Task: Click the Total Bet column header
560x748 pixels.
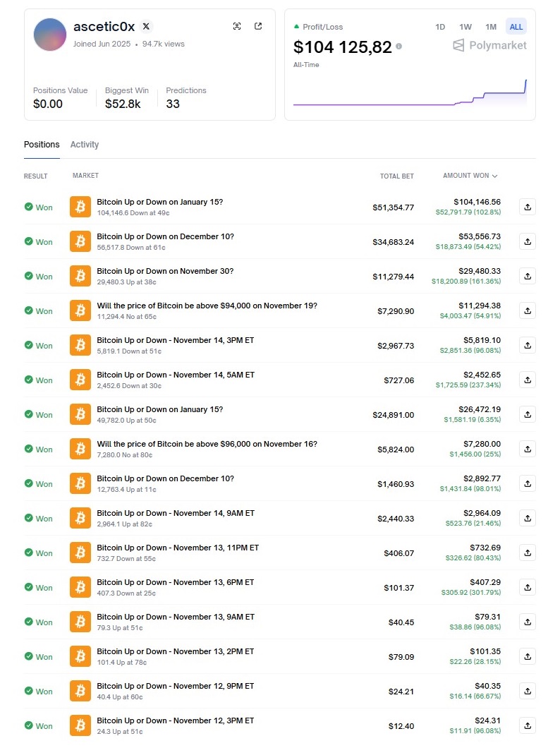Action: 396,176
